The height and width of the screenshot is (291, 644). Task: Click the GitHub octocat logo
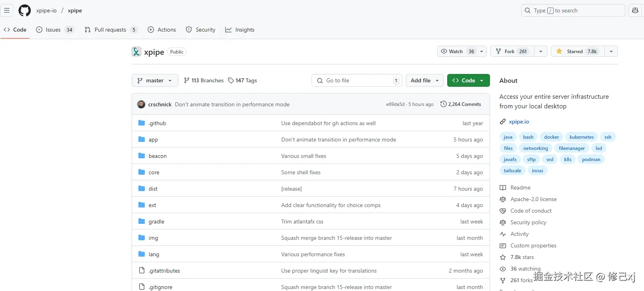pyautogui.click(x=25, y=10)
